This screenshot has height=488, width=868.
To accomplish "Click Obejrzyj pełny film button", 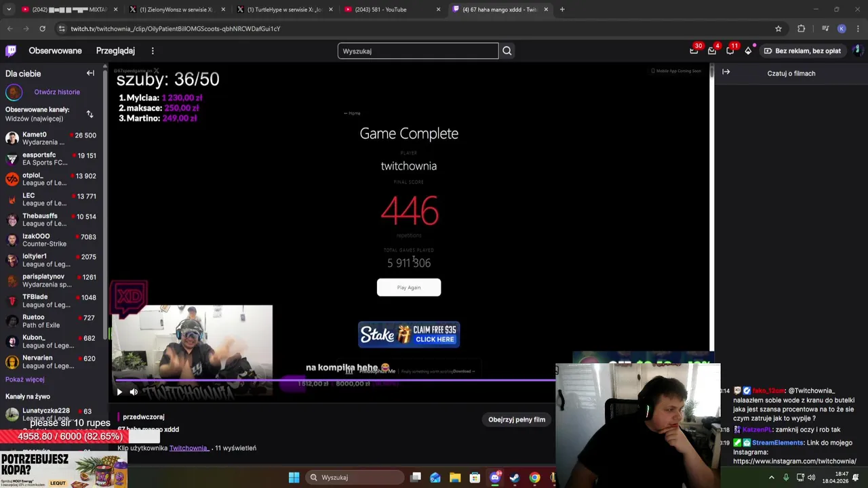I will click(517, 420).
